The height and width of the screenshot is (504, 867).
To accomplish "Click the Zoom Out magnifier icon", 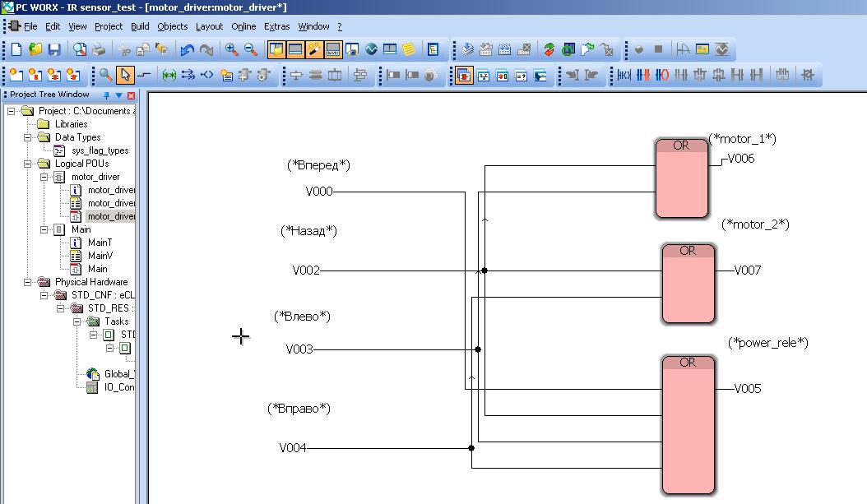I will pos(251,50).
